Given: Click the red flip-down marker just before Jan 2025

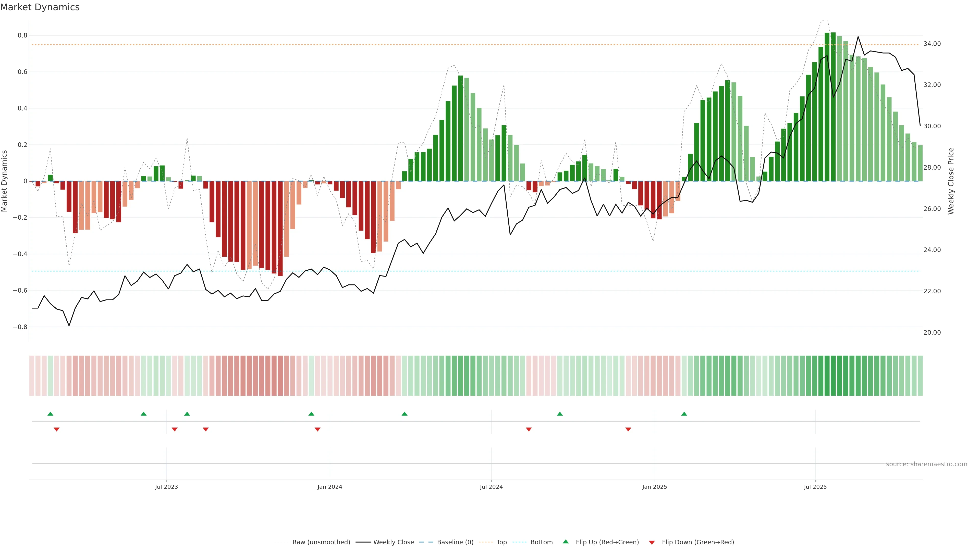Looking at the screenshot, I should [628, 429].
